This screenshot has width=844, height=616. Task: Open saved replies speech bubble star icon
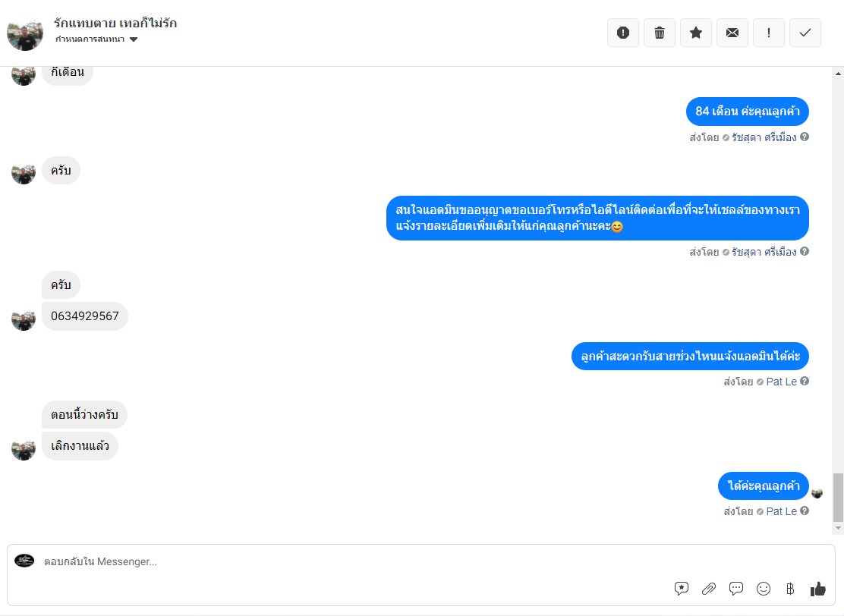click(682, 589)
